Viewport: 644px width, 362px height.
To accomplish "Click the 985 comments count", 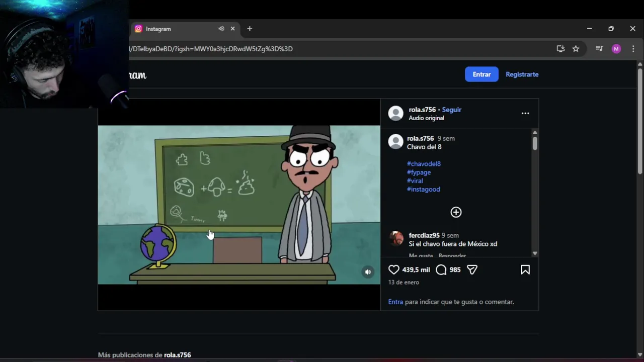I will tap(455, 270).
